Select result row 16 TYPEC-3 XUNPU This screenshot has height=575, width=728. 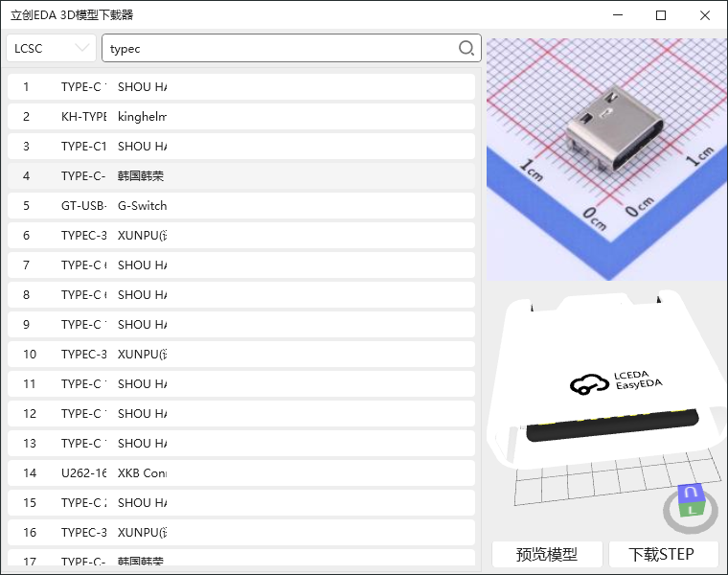point(241,533)
